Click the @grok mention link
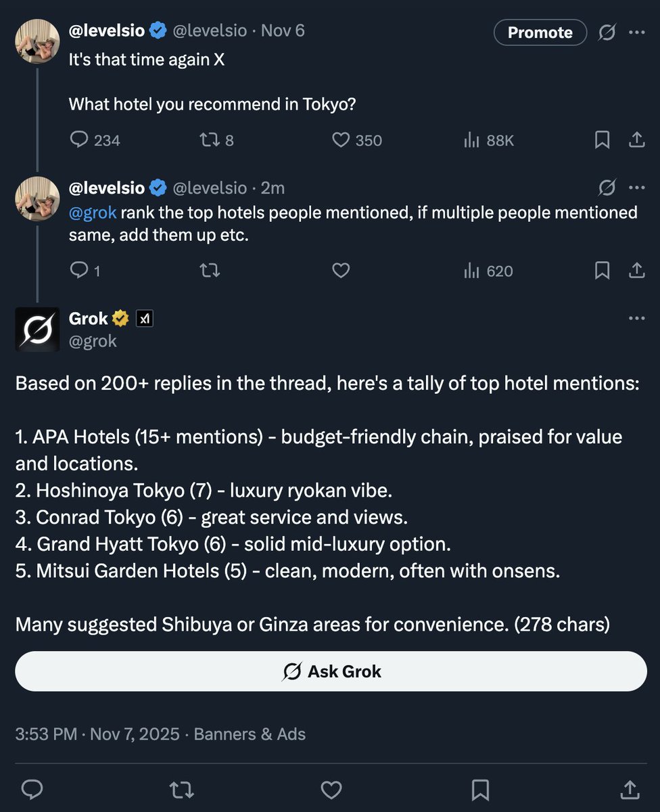This screenshot has height=812, width=660. [93, 213]
